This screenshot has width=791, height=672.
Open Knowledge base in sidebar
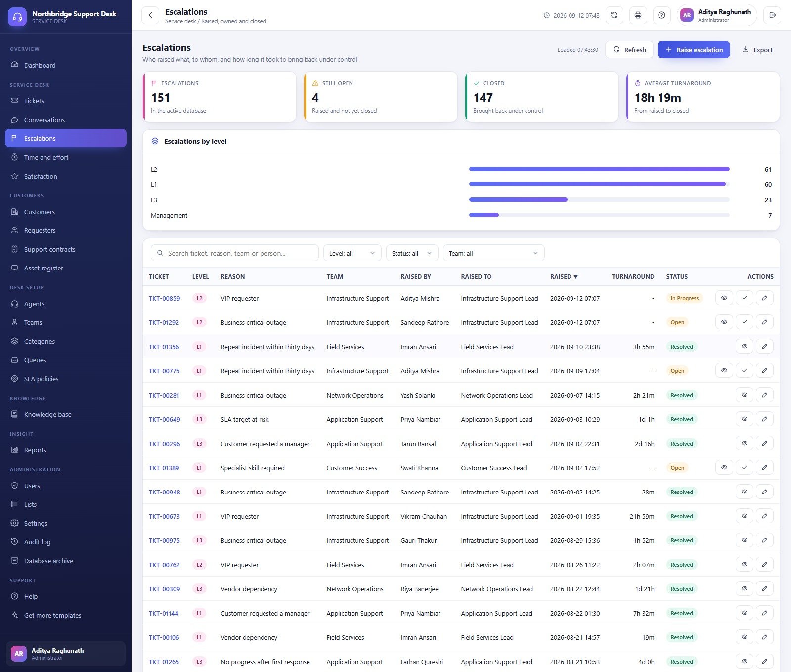(x=66, y=414)
